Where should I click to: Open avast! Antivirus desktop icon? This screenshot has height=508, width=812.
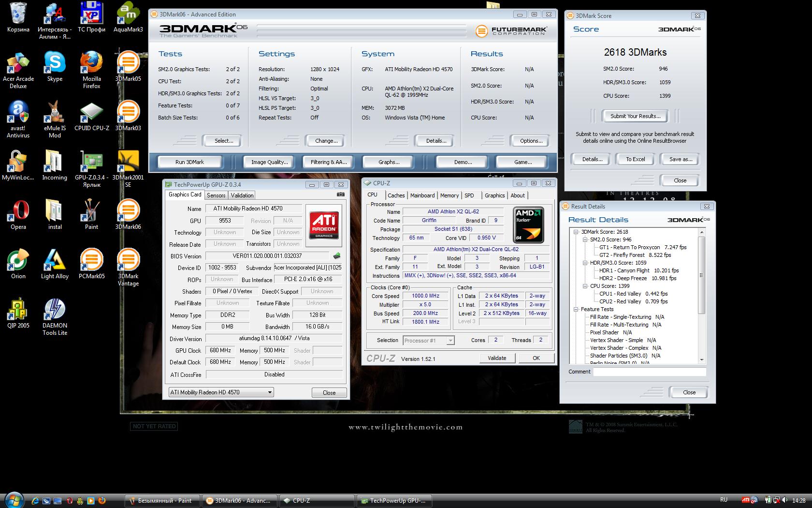point(18,120)
